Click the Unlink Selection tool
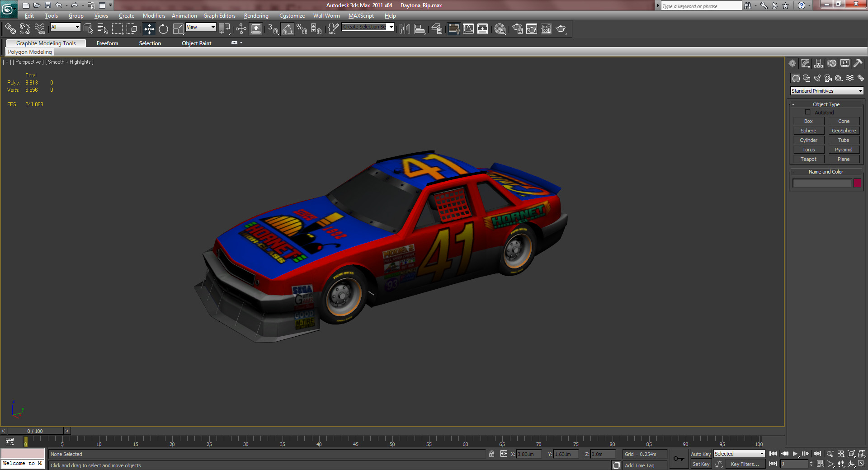Screen dimensions: 868x470 tap(25, 29)
